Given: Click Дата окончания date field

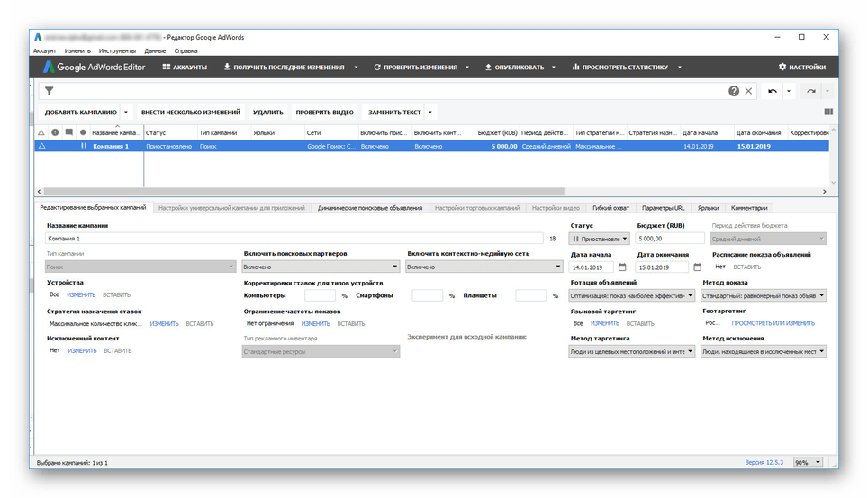Looking at the screenshot, I should (662, 267).
